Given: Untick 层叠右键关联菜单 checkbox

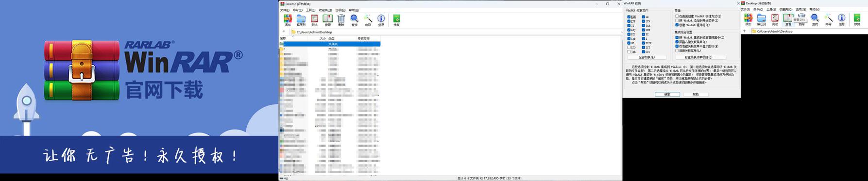Looking at the screenshot, I should coord(677,42).
